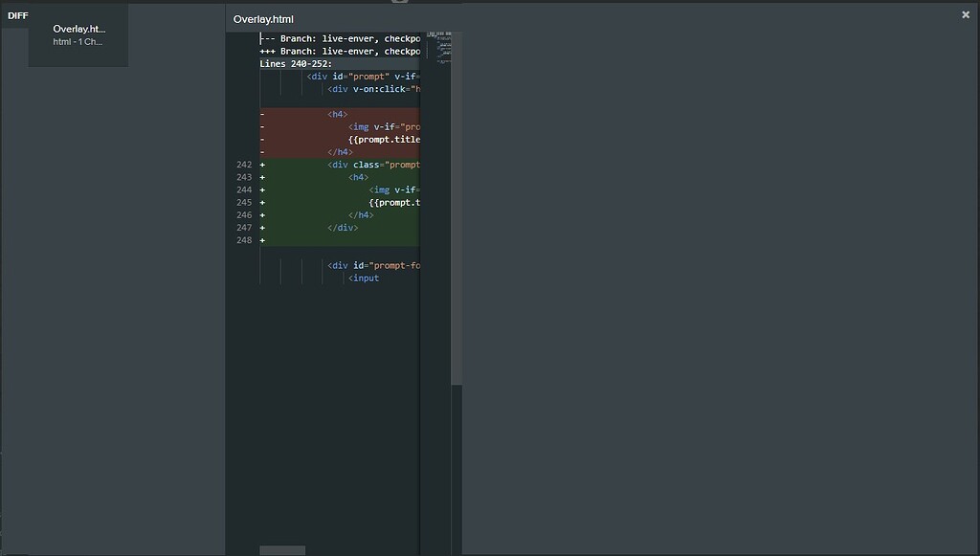
Task: Click the div id="prompt-fo" code line
Action: 373,265
